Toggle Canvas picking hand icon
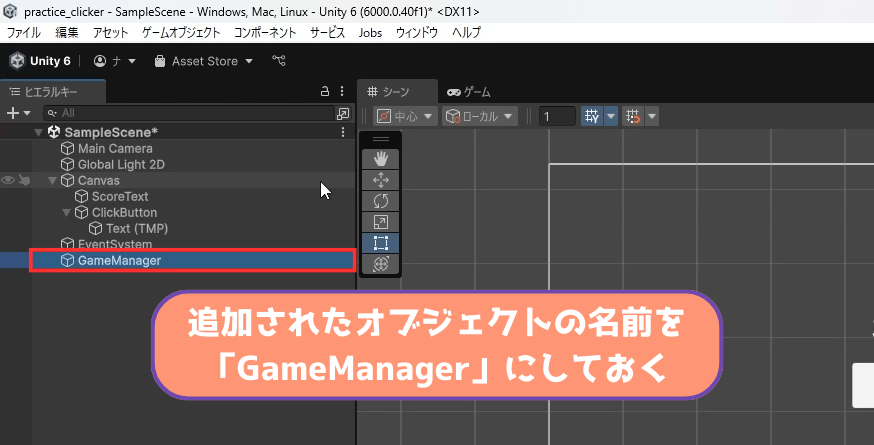 pyautogui.click(x=24, y=180)
